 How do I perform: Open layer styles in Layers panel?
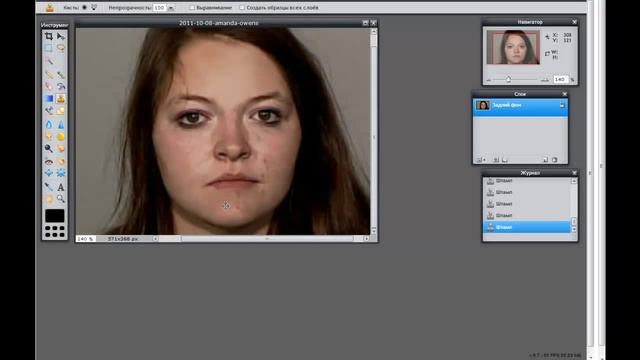pyautogui.click(x=504, y=160)
